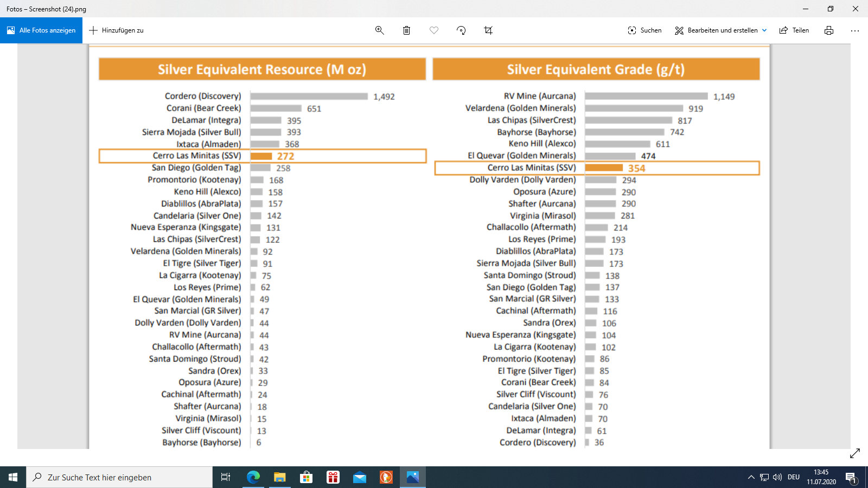Click 'San Diego (Golden Tag)' in Resource chart
The width and height of the screenshot is (868, 488).
coord(196,168)
